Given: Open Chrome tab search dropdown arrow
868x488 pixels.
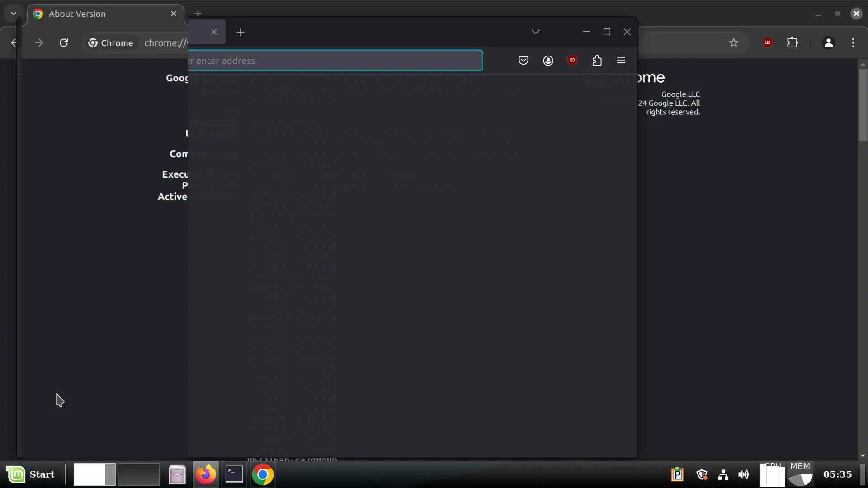Looking at the screenshot, I should pyautogui.click(x=14, y=14).
